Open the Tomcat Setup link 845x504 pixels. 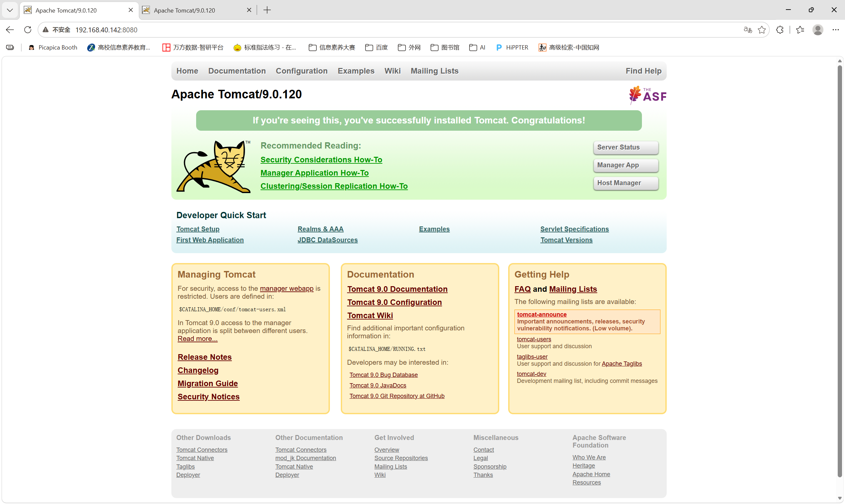198,229
